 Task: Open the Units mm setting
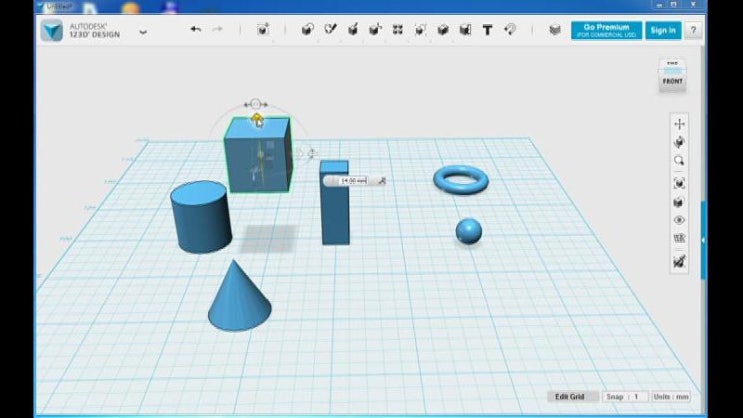[671, 397]
